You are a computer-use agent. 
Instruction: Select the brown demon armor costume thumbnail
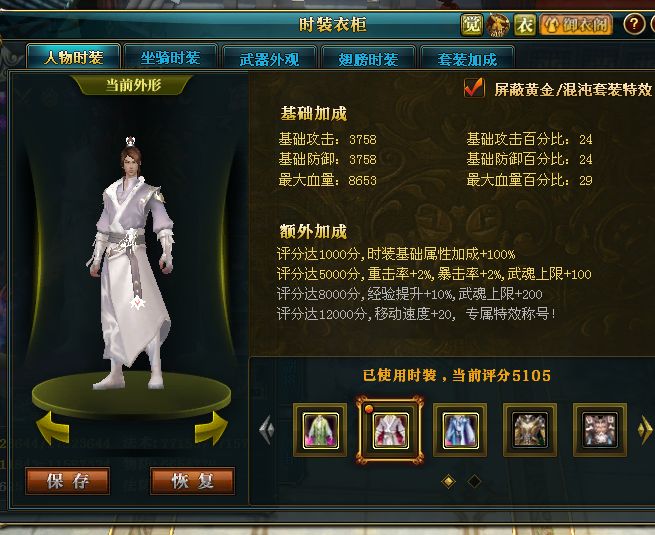point(599,430)
